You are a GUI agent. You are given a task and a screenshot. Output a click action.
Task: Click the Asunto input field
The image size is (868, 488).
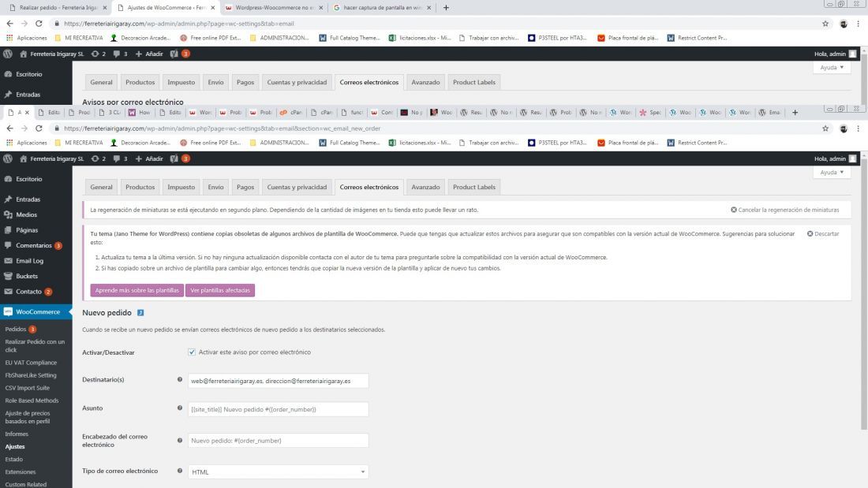click(278, 409)
